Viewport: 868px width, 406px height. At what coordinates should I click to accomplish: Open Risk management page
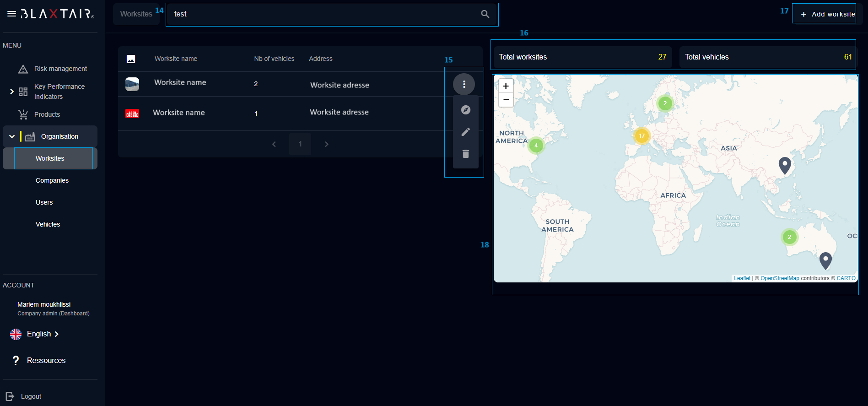[60, 69]
